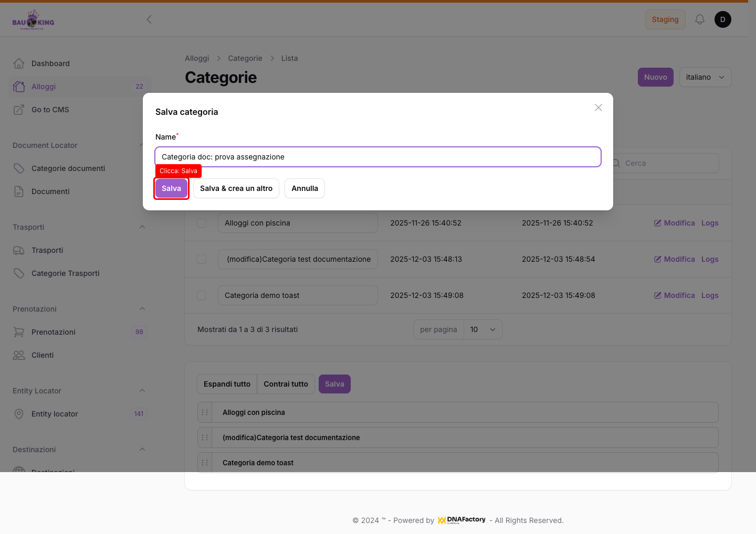
Task: Check the Categoria demo toast row checkbox
Action: [x=202, y=295]
